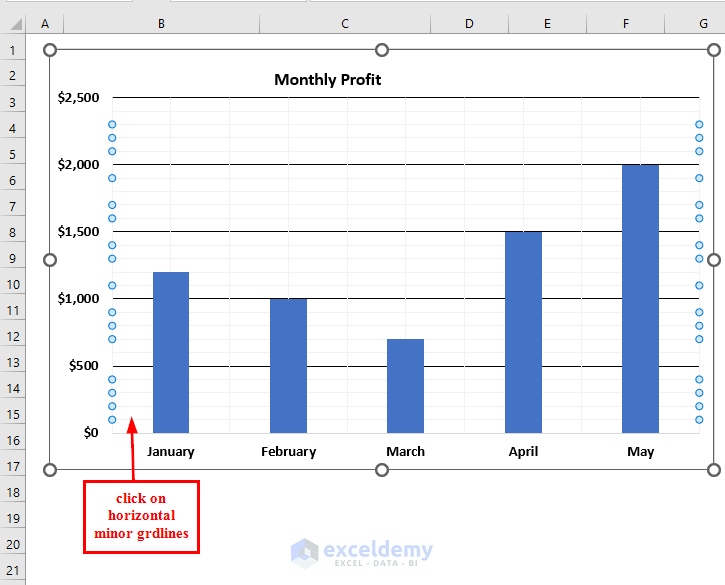Click chart bottom-middle resize handle

point(382,470)
